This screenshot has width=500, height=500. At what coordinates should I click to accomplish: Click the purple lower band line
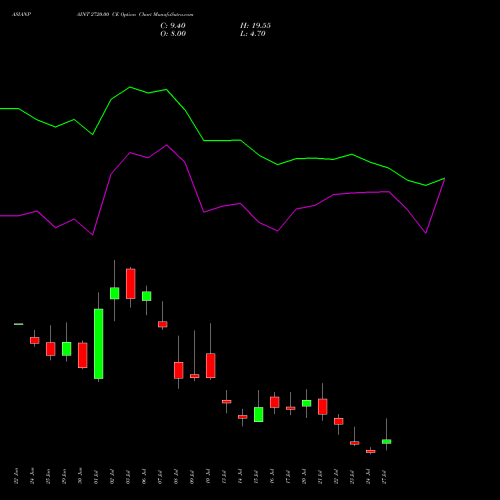pyautogui.click(x=222, y=206)
